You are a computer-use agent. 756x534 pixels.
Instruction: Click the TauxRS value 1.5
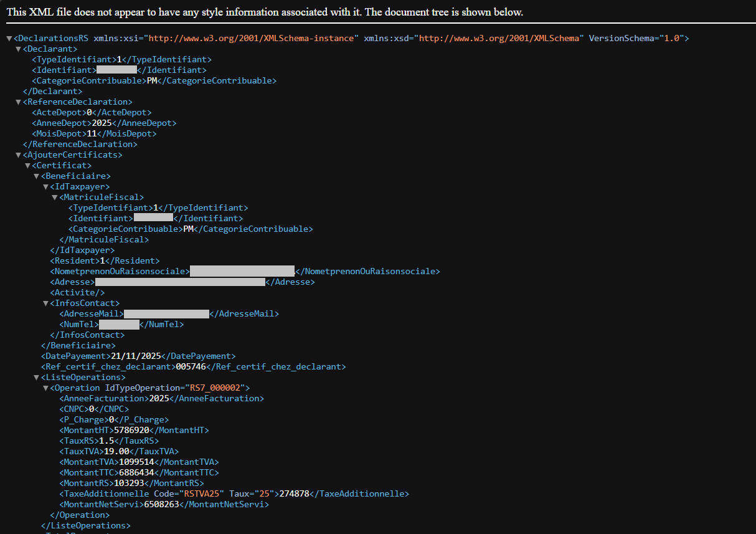coord(106,441)
